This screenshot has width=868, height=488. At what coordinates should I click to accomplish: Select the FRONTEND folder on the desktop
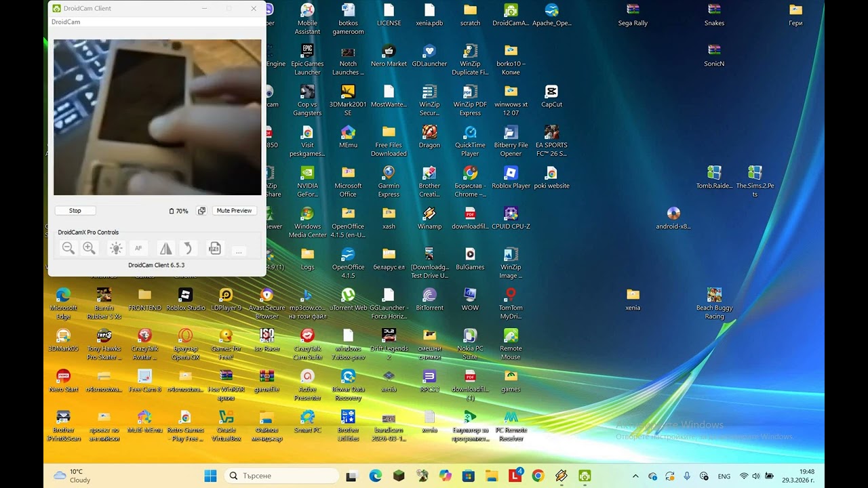[x=144, y=300]
